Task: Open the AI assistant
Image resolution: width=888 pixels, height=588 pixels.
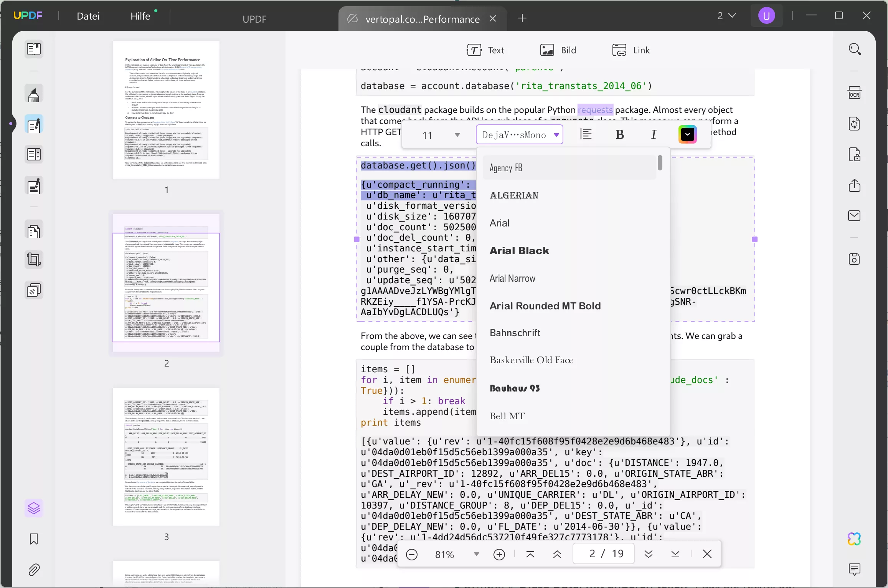Action: tap(854, 539)
